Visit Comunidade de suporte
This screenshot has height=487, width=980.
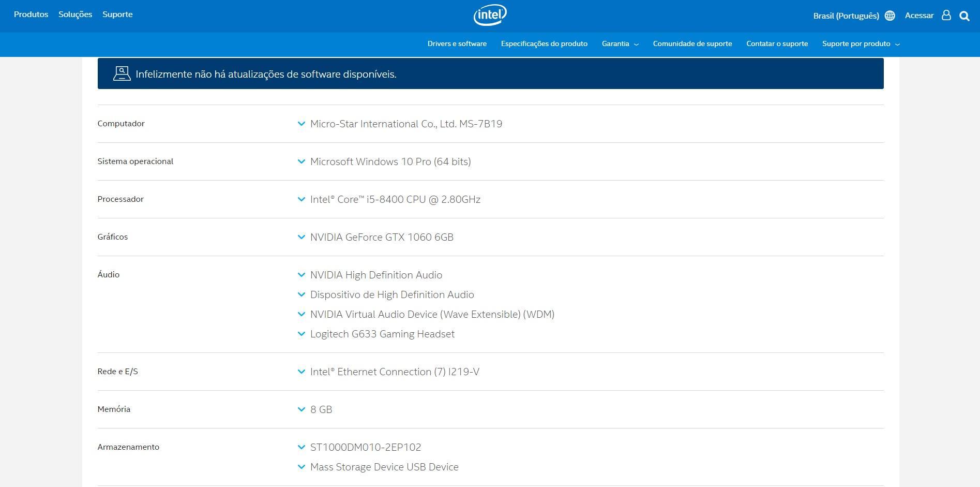692,44
